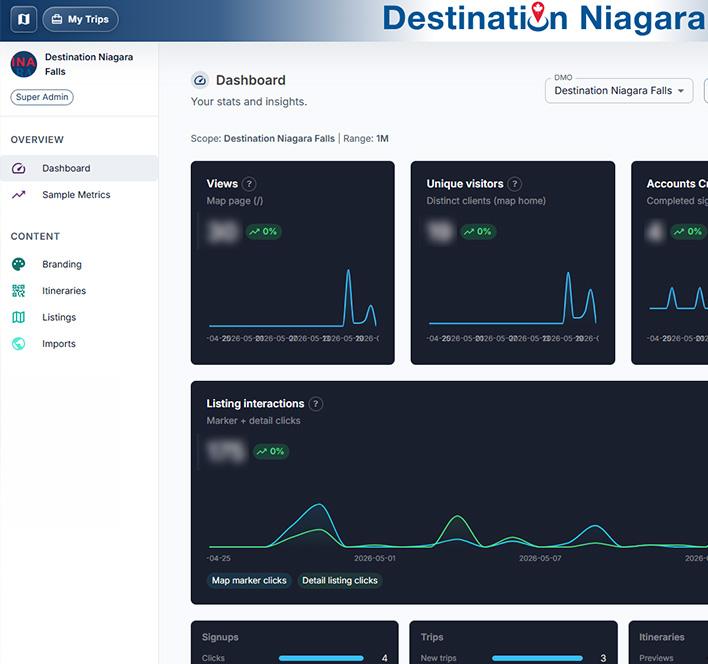Open Sample Metrics page
Viewport: 708px width, 664px height.
tap(79, 195)
